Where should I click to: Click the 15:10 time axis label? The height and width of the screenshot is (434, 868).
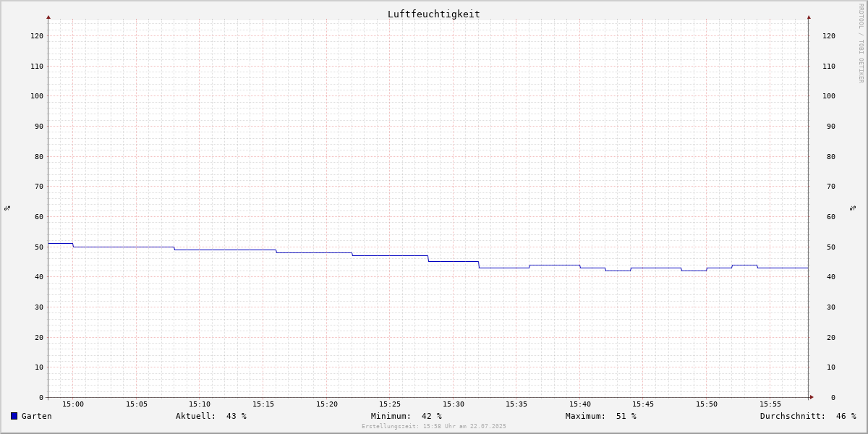click(200, 404)
